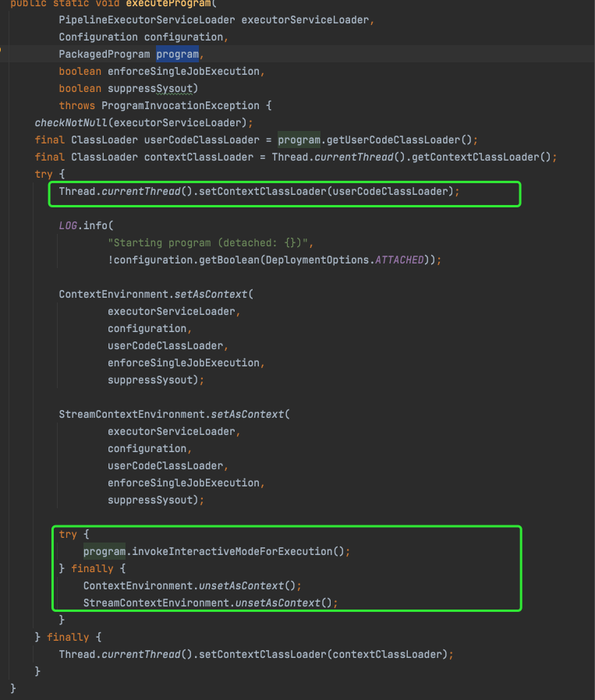Click 'contextClassLoader' variable declaration name
This screenshot has height=700, width=595.
(x=199, y=157)
